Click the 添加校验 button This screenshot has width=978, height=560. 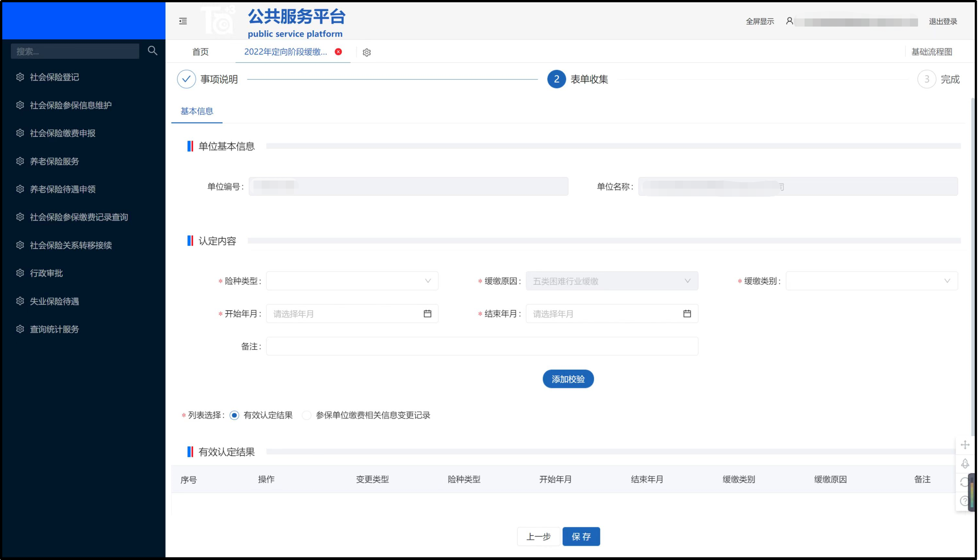pyautogui.click(x=568, y=379)
